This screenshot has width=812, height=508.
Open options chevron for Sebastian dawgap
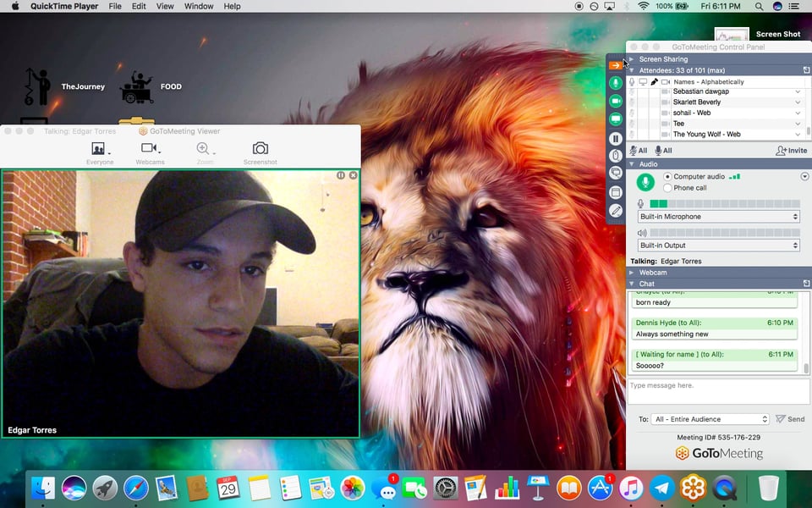798,91
